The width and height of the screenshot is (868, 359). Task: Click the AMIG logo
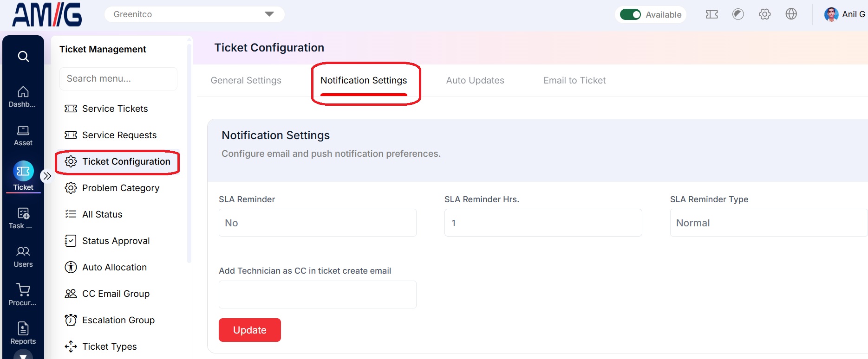[47, 14]
